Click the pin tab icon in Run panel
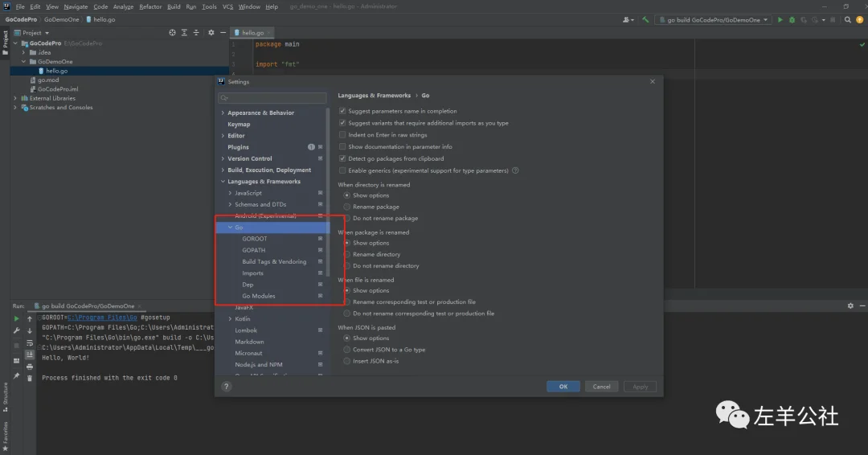This screenshot has height=455, width=868. click(x=16, y=376)
